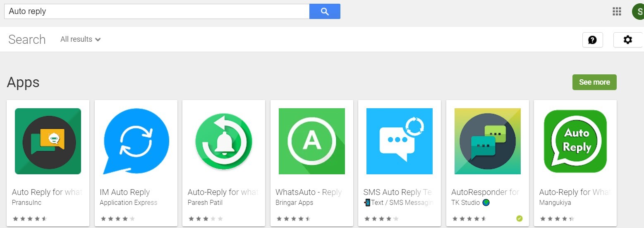Image resolution: width=644 pixels, height=228 pixels.
Task: Click the globe icon beside TK Studio
Action: point(486,202)
